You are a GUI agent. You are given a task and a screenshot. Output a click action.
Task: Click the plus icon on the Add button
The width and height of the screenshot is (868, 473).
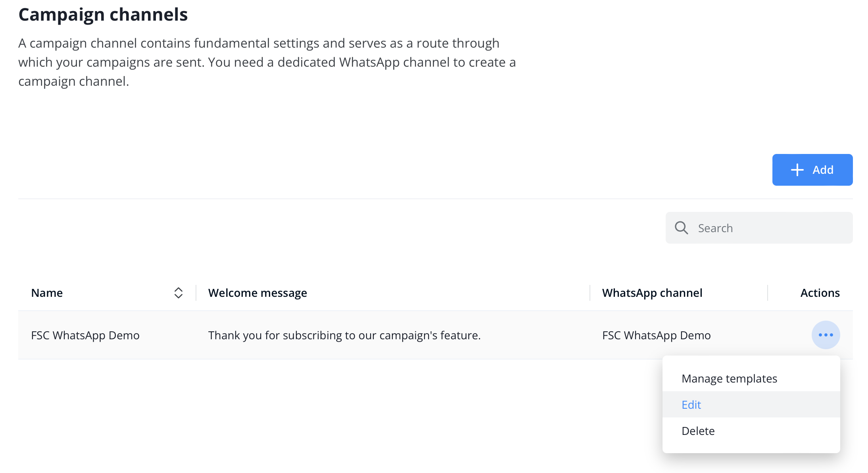797,170
